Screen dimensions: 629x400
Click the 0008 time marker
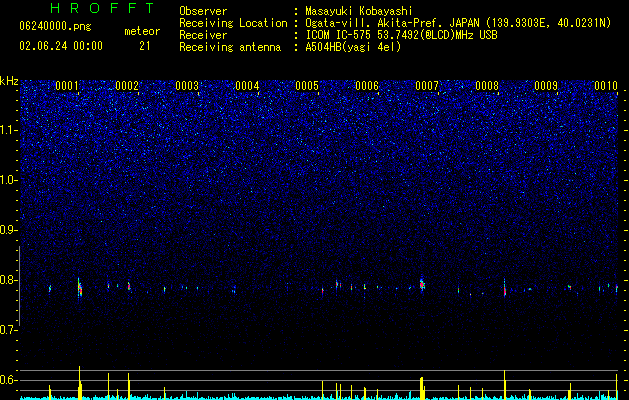coord(487,86)
